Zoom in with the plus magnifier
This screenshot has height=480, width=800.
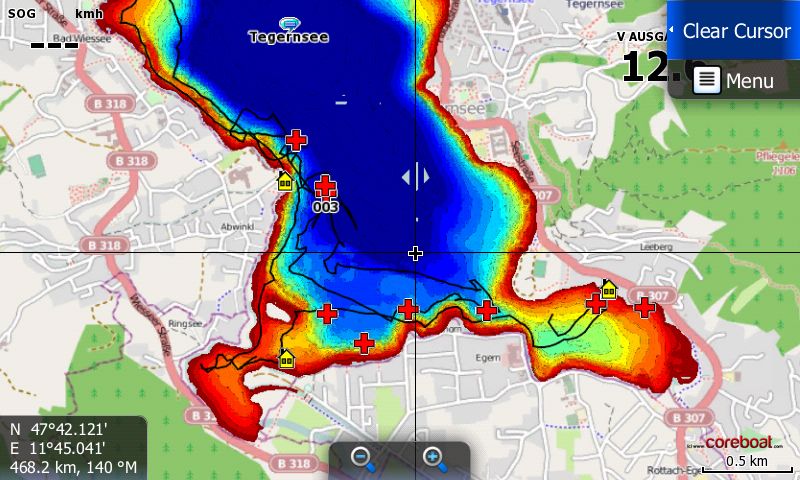[x=434, y=459]
